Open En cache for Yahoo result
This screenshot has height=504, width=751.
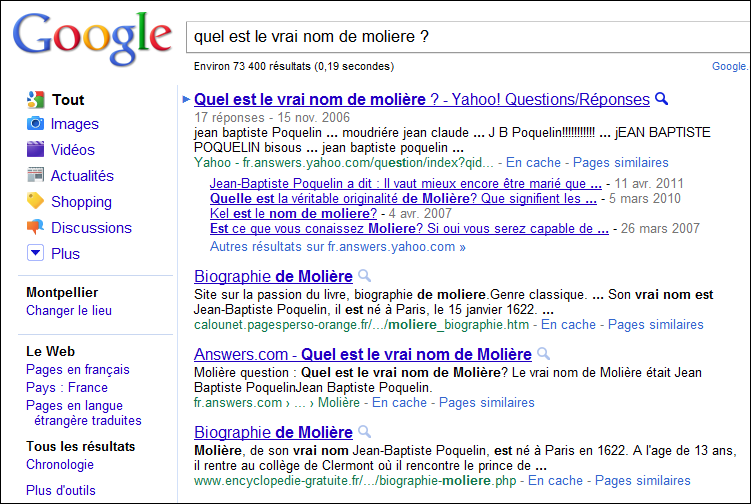point(532,162)
